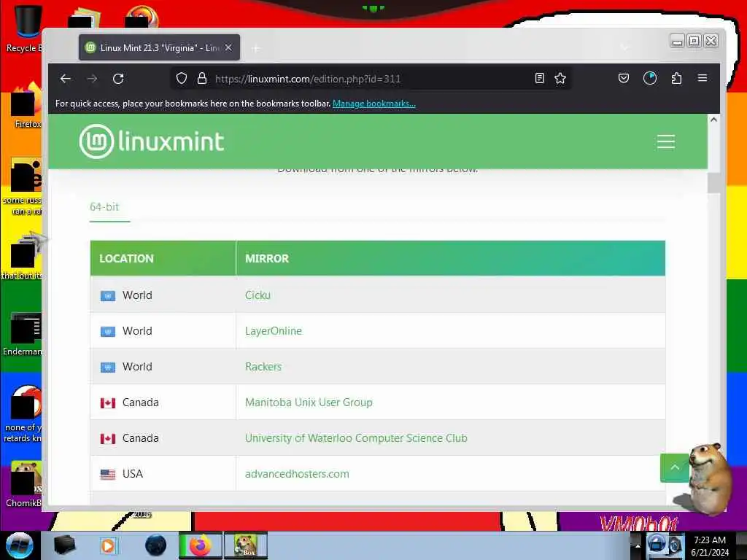Viewport: 747px width, 560px height.
Task: Toggle reader view icon in address bar
Action: click(539, 79)
